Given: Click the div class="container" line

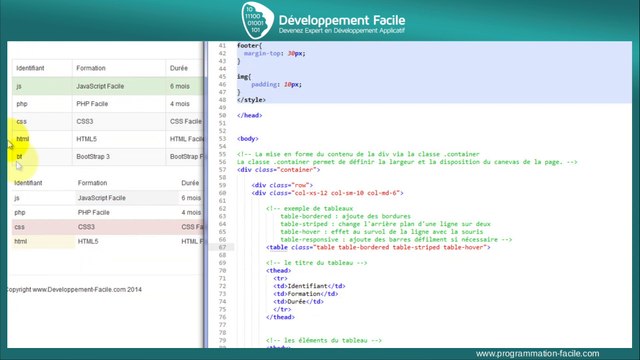Looking at the screenshot, I should pos(278,170).
